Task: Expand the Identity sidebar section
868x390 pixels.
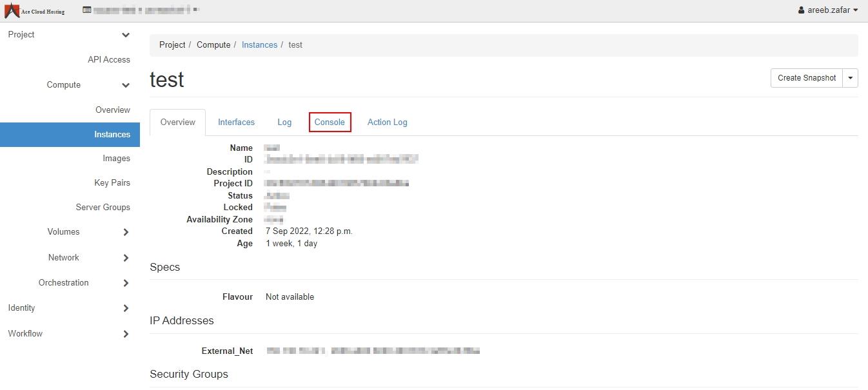Action: [x=126, y=308]
